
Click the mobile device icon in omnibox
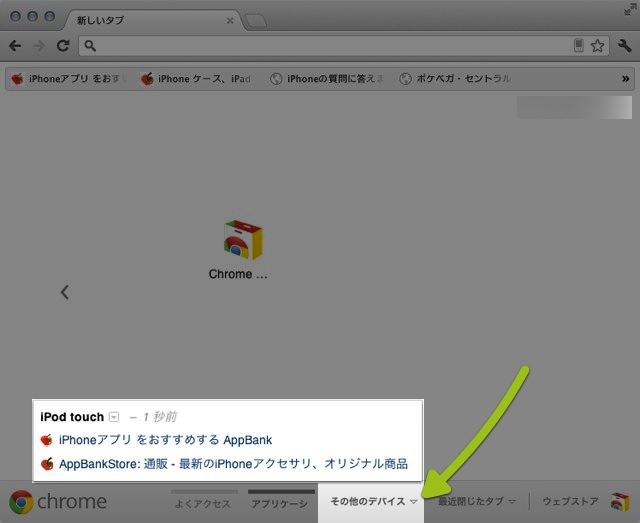click(578, 45)
